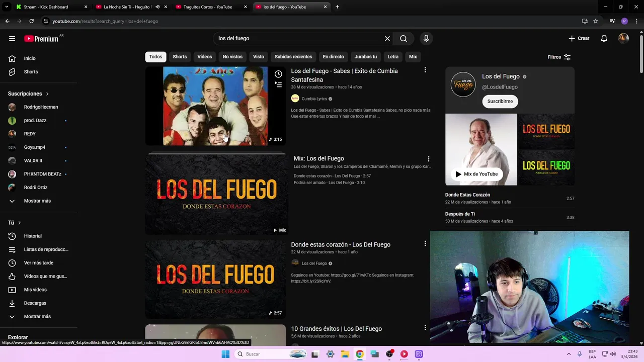This screenshot has width=644, height=362.
Task: Select the Todos filter chip
Action: click(155, 57)
